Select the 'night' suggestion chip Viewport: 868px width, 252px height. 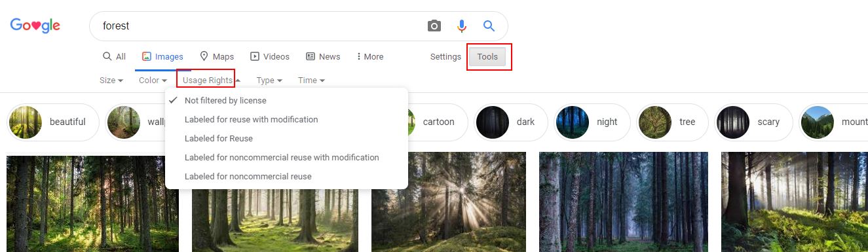click(x=591, y=122)
